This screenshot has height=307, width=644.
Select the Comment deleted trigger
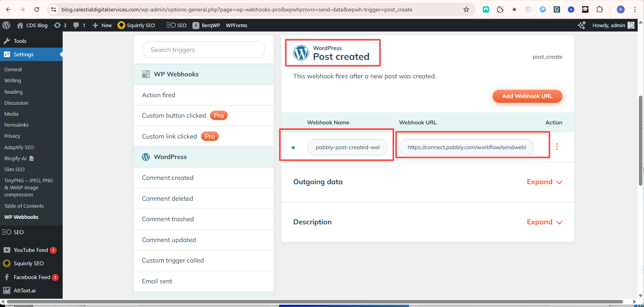[204, 198]
